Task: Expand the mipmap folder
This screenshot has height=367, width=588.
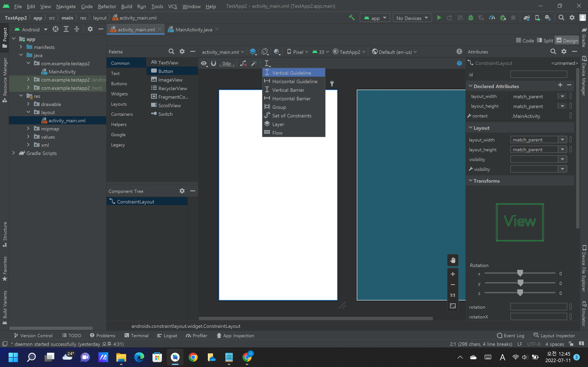Action: click(28, 129)
